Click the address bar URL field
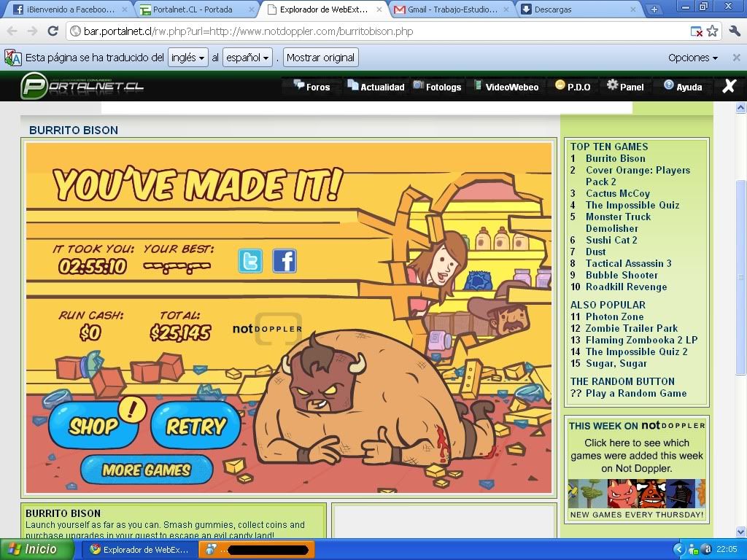Viewport: 747px width, 560px height. [376, 31]
